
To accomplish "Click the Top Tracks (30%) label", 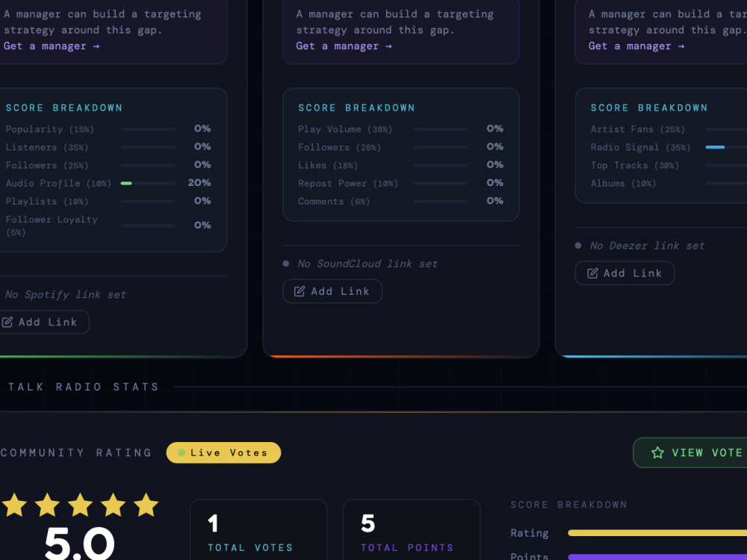I will 634,165.
